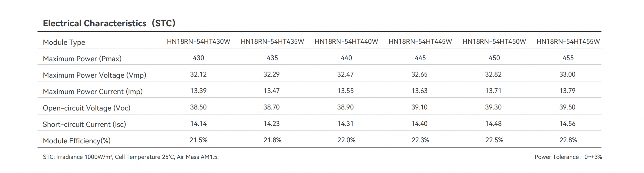Select the Maximum Power Voltage (Vmp) label
644x173 pixels.
click(x=94, y=75)
